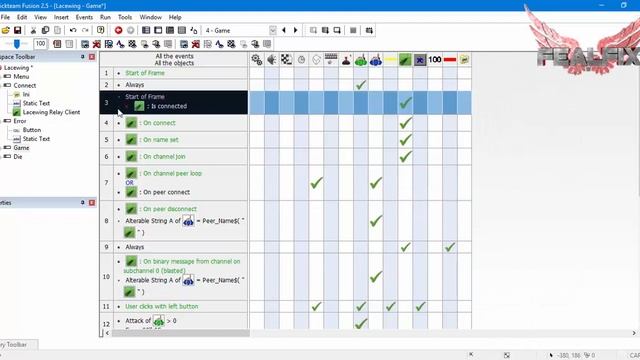Viewport: 640px width, 360px height.
Task: Open the Run menu
Action: pos(105,17)
